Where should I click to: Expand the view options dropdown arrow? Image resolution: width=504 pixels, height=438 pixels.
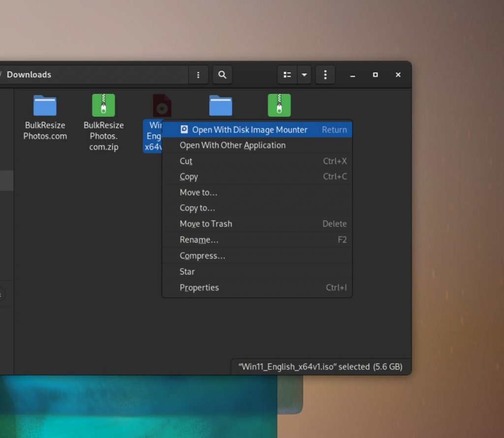[304, 74]
